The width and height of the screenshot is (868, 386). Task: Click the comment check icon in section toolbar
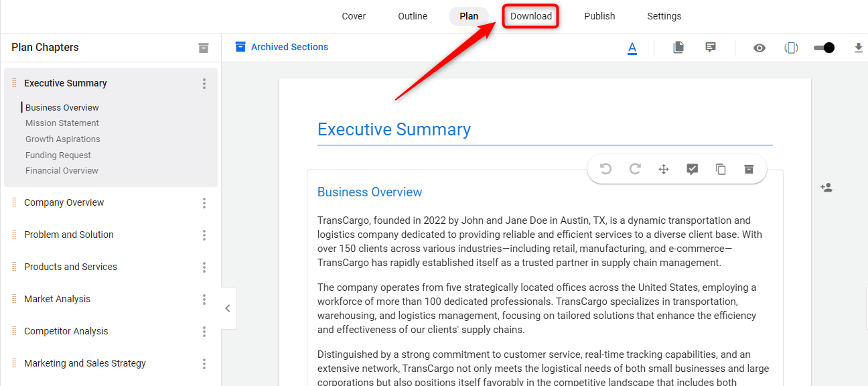click(693, 169)
